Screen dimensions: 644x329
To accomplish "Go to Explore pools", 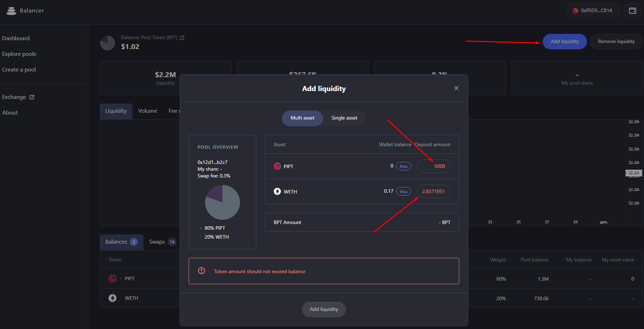I will (x=19, y=54).
